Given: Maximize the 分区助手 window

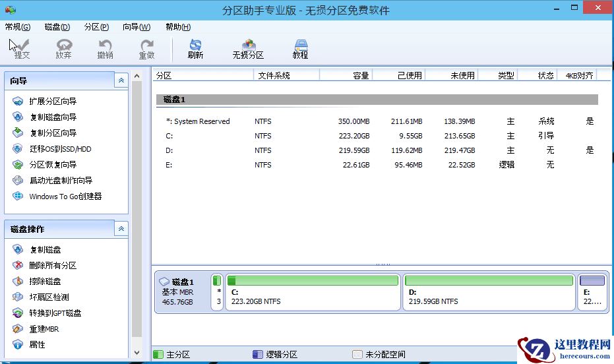Looking at the screenshot, I should tap(574, 8).
